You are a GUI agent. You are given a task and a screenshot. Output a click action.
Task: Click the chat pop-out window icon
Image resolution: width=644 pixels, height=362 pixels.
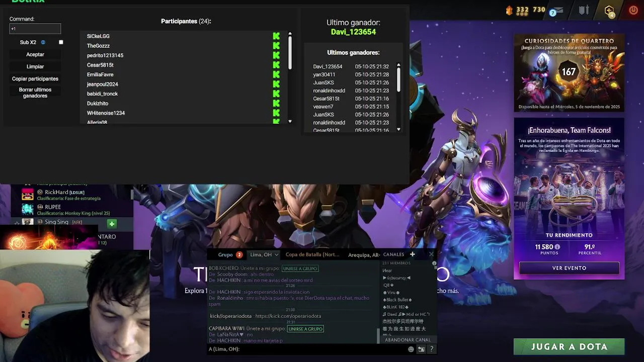coord(421,349)
